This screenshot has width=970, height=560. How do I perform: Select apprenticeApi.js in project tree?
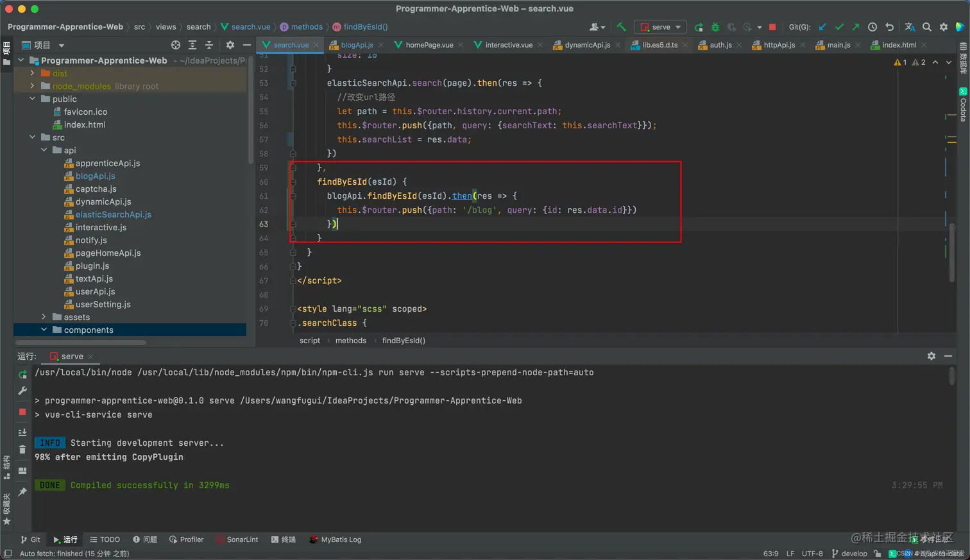tap(107, 163)
